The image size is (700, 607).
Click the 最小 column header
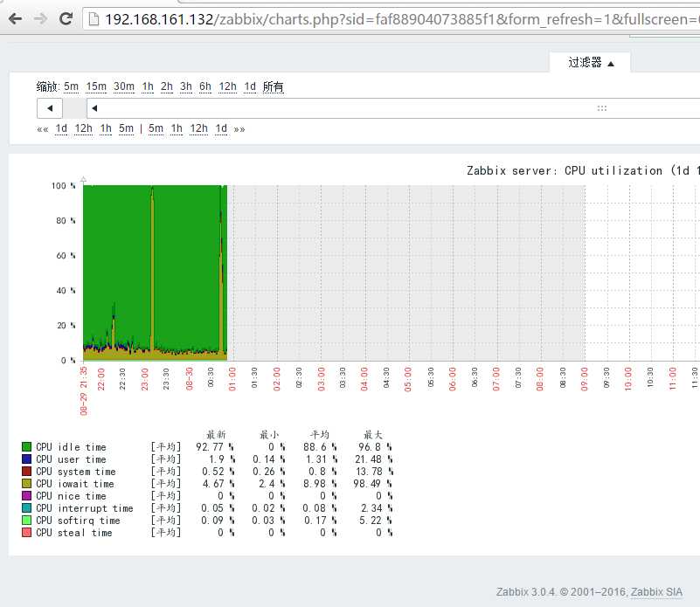[x=269, y=434]
